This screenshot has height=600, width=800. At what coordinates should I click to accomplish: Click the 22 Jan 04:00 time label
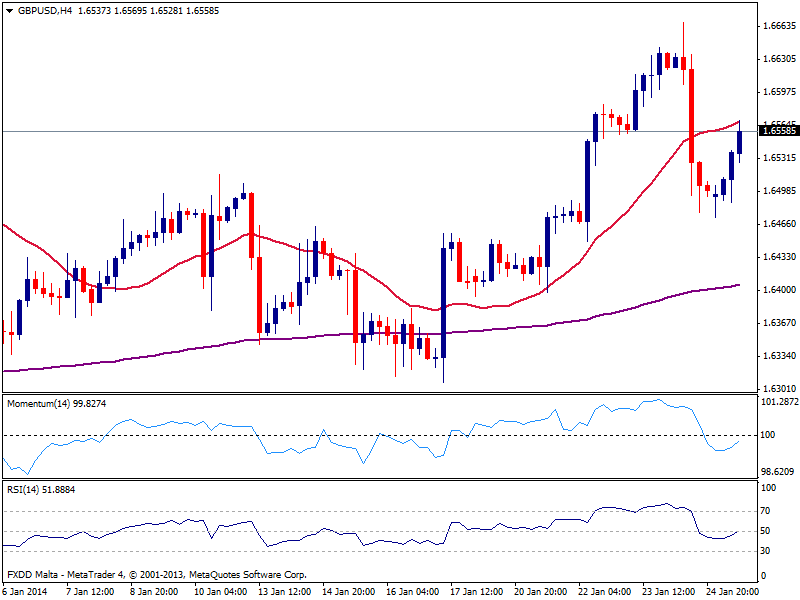pyautogui.click(x=604, y=591)
